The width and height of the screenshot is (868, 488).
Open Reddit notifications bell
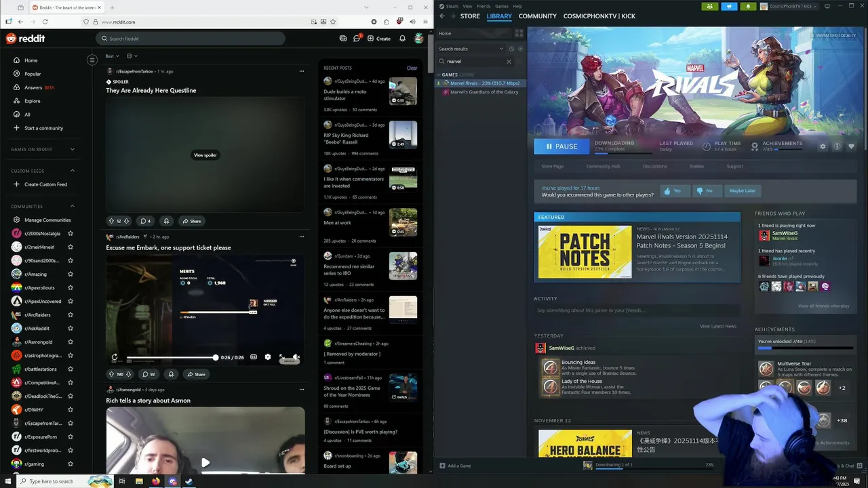(x=402, y=39)
